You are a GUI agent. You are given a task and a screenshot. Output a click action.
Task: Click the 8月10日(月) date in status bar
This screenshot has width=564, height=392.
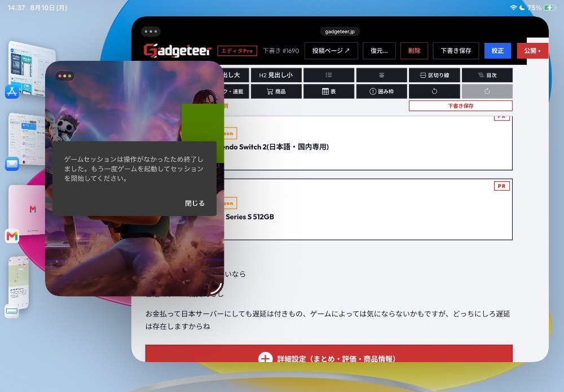pyautogui.click(x=49, y=7)
